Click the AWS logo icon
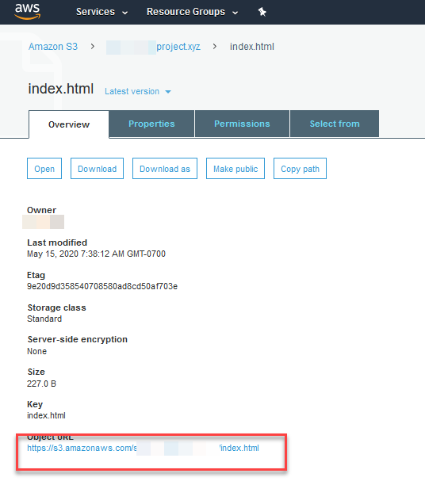 coord(27,12)
